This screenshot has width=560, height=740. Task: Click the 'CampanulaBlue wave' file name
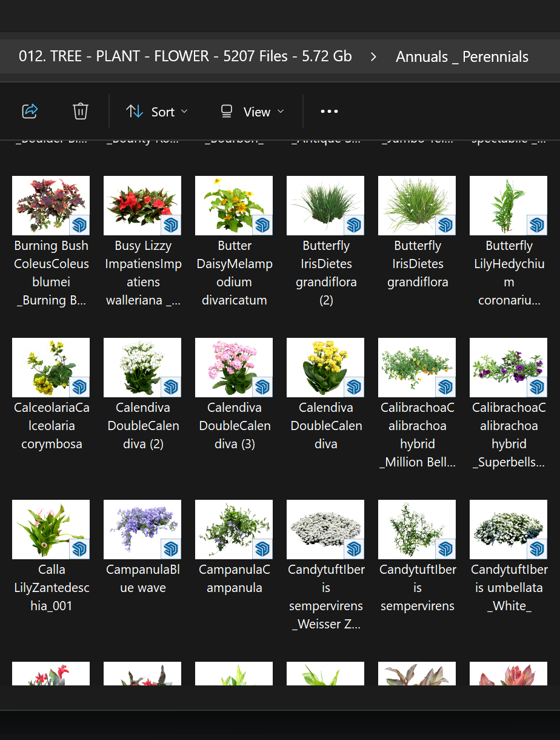point(143,579)
